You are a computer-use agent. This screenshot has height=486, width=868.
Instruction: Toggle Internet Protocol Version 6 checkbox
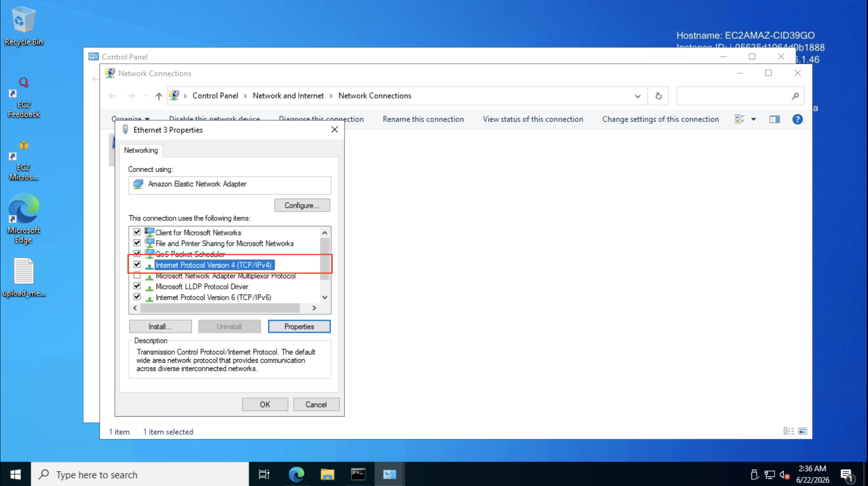click(137, 297)
